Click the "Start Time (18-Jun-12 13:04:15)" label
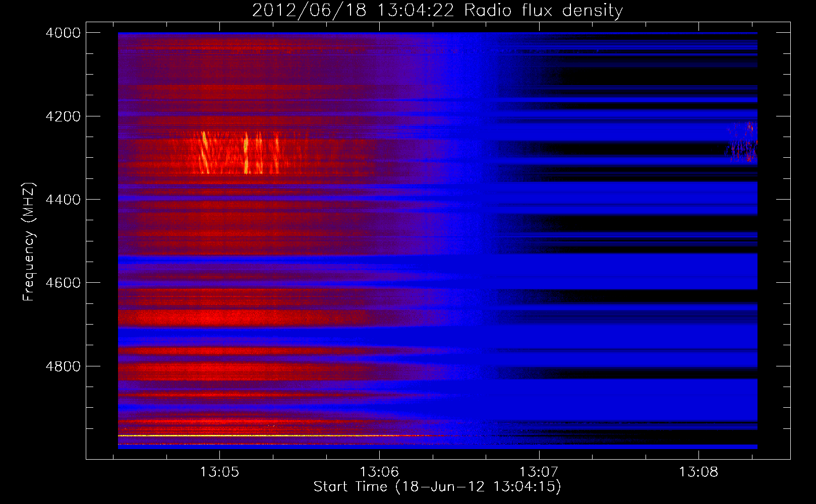816x504 pixels. pos(437,487)
